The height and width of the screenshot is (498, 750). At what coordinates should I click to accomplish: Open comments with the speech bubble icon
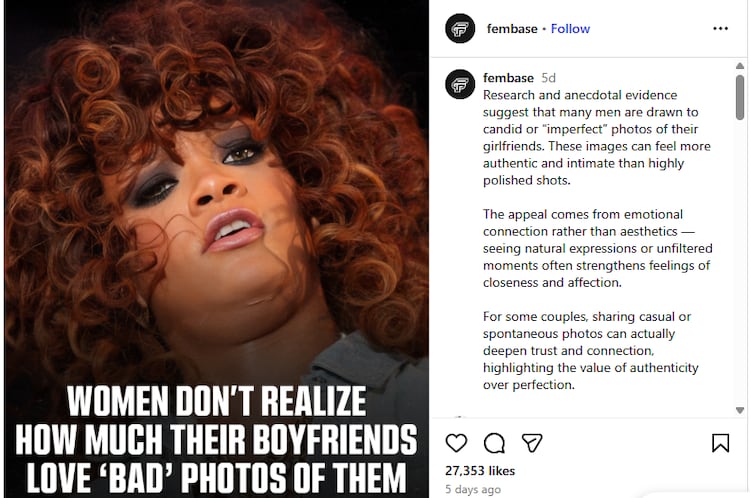tap(494, 443)
